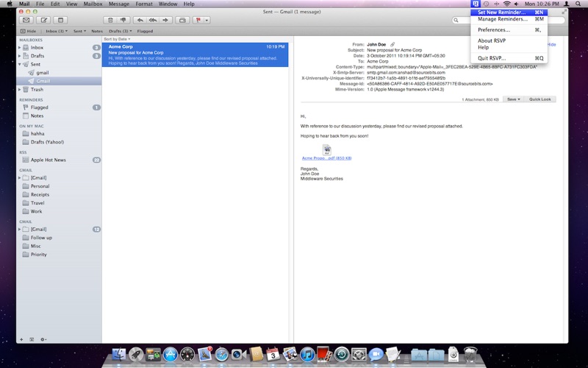The image size is (588, 368).
Task: Expand the Drafts mailbox disclosure triangle
Action: click(x=20, y=56)
